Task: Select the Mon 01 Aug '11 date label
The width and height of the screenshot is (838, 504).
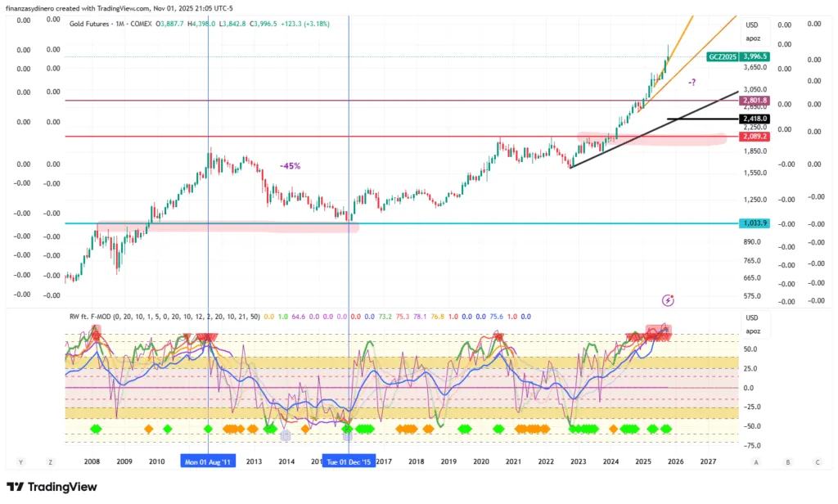Action: [208, 461]
